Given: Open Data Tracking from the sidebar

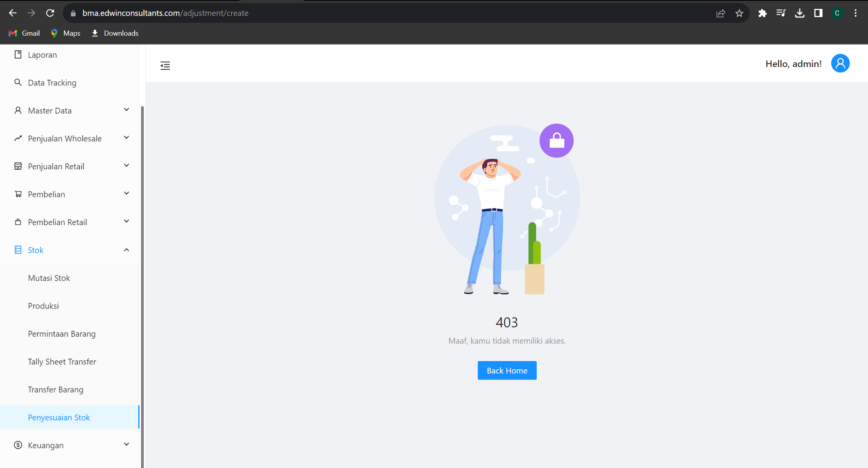Looking at the screenshot, I should tap(52, 83).
